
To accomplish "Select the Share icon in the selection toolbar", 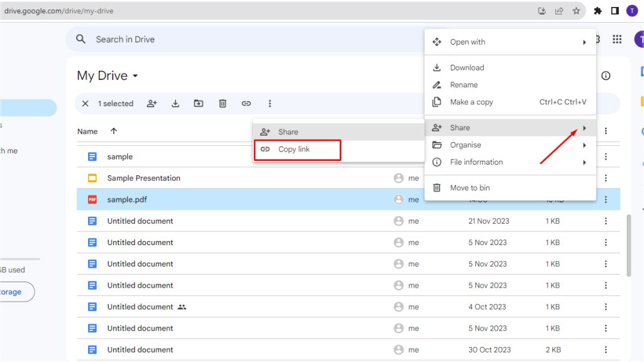I will (x=152, y=103).
